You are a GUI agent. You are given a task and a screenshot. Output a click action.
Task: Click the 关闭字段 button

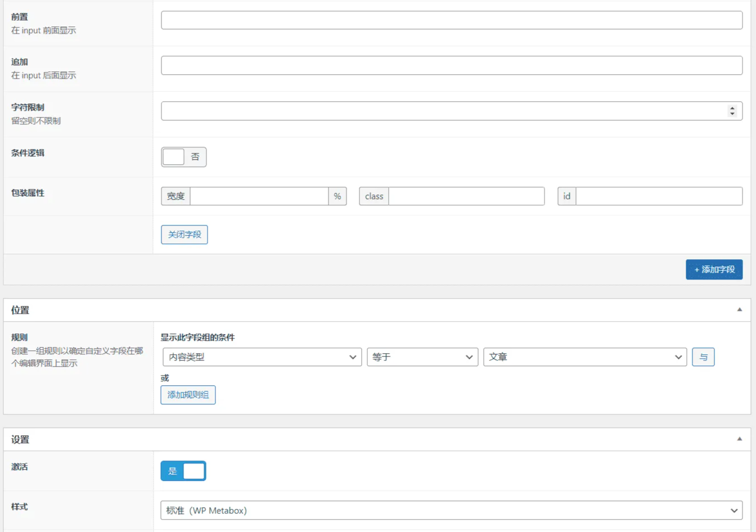pos(184,235)
